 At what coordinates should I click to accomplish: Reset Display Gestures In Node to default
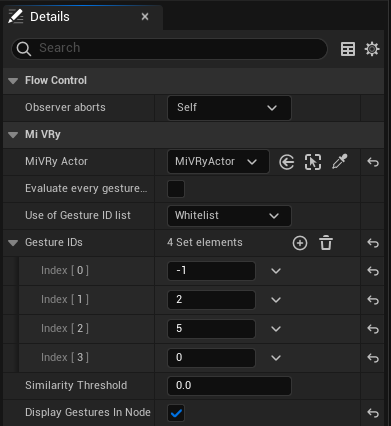(x=373, y=413)
